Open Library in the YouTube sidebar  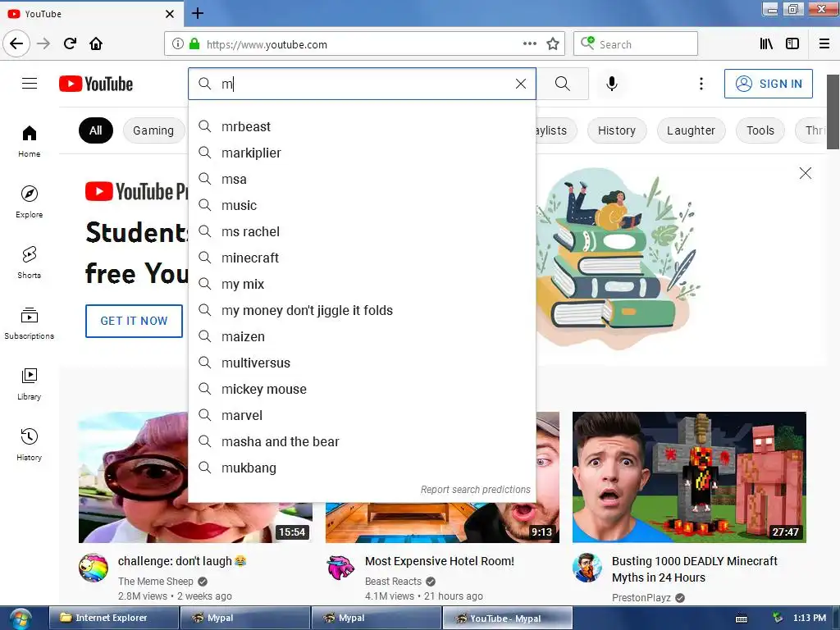pos(30,384)
